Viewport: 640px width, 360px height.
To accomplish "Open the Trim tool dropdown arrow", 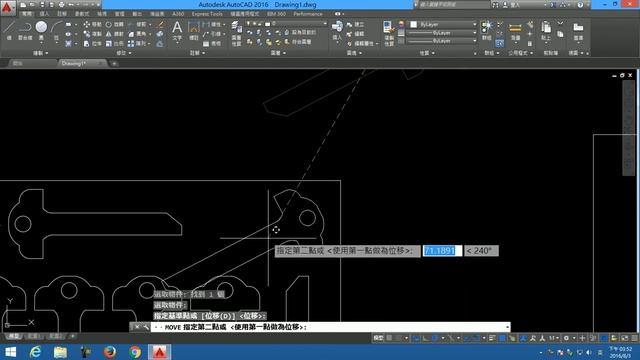I will [x=150, y=24].
